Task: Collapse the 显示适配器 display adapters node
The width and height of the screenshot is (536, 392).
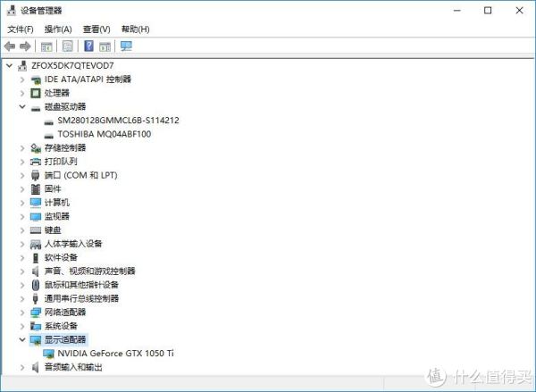Action: (x=22, y=339)
